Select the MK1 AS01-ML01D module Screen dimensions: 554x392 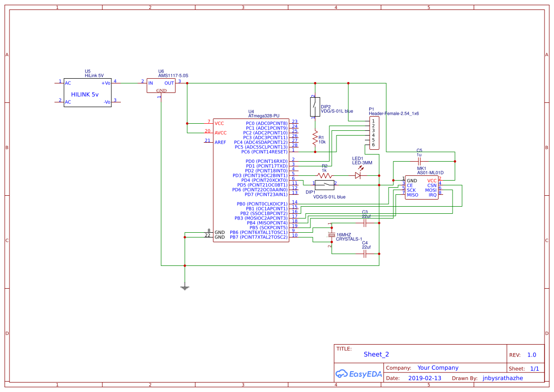(421, 188)
